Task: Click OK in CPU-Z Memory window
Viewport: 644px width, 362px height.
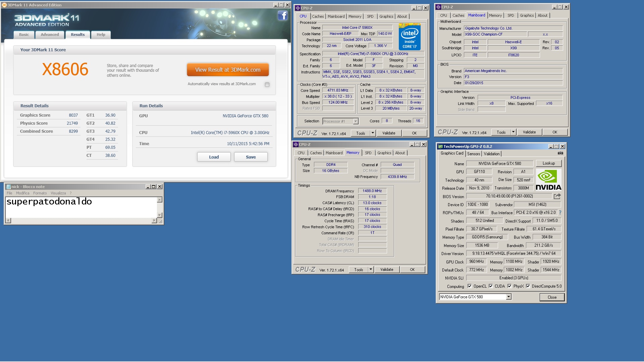Action: tap(412, 269)
